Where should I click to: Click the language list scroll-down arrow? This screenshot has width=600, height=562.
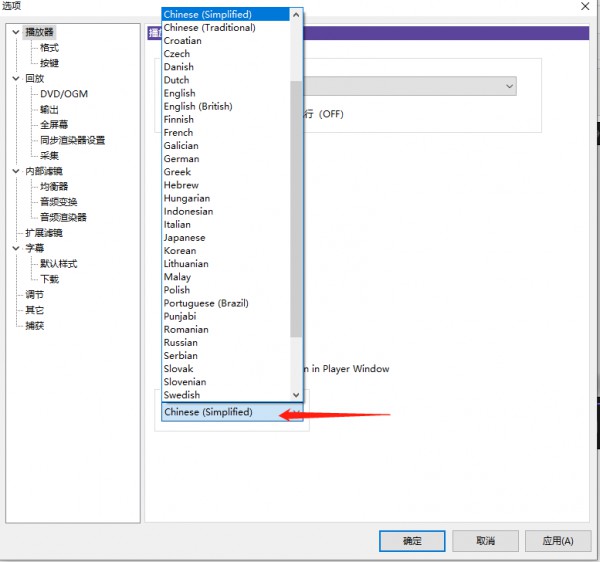click(296, 395)
